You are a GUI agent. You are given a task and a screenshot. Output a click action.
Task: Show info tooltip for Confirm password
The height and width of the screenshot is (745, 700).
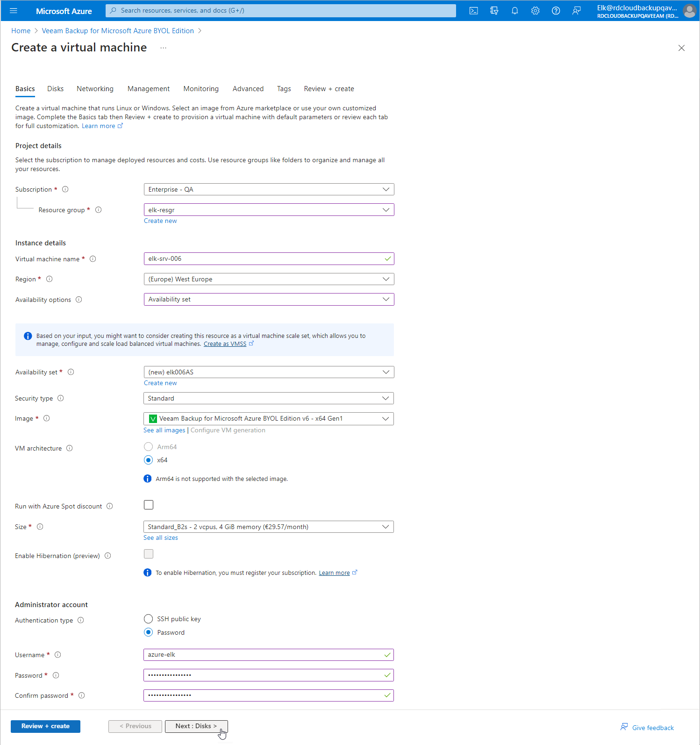pos(81,695)
